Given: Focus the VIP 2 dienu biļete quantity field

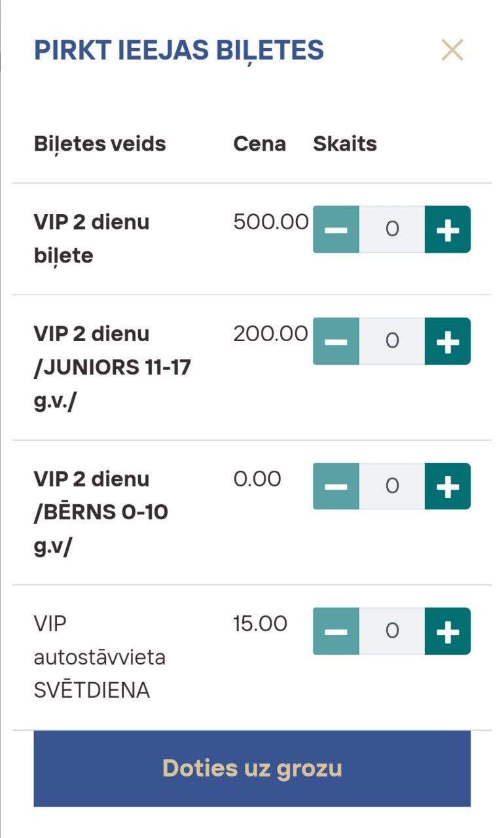Looking at the screenshot, I should [392, 229].
